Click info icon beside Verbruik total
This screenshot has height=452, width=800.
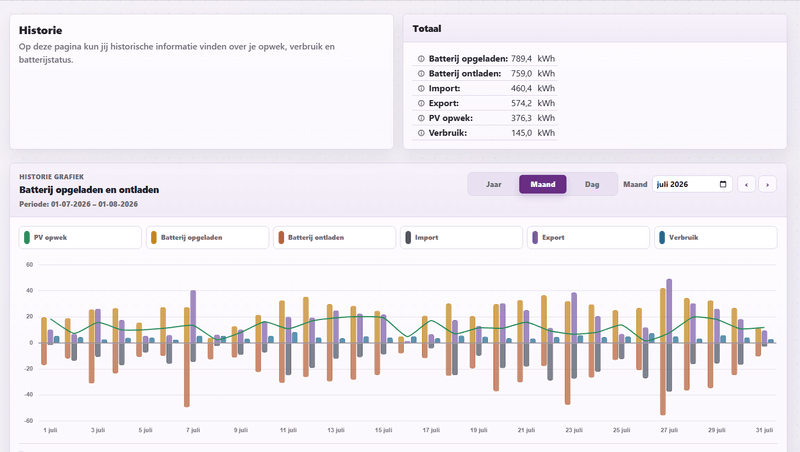[421, 133]
